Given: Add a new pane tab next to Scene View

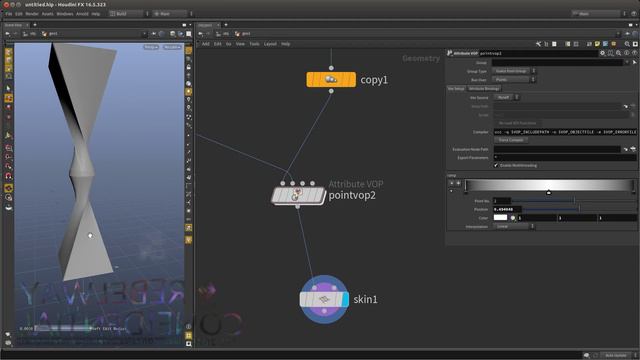Looking at the screenshot, I should (x=35, y=25).
